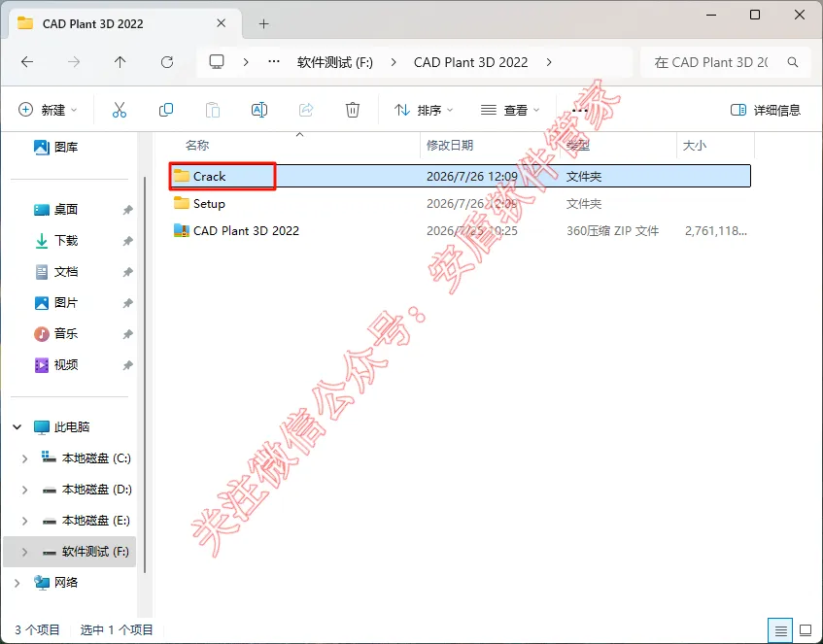Click the pin icon beside 图片
Screen dimensions: 823x644
pyautogui.click(x=127, y=303)
